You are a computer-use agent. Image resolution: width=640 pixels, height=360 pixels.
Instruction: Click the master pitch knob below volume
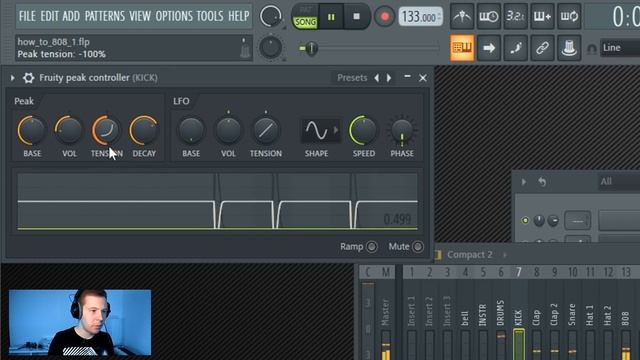[x=271, y=47]
